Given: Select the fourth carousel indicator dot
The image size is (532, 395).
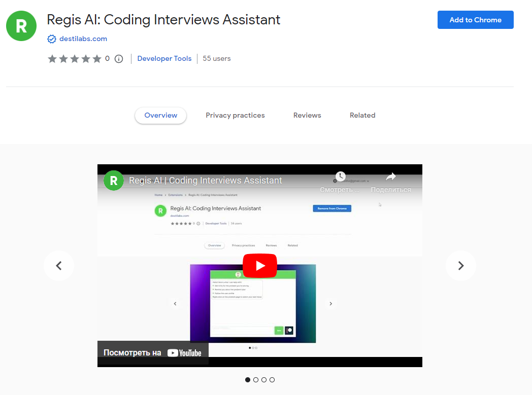Looking at the screenshot, I should [272, 380].
